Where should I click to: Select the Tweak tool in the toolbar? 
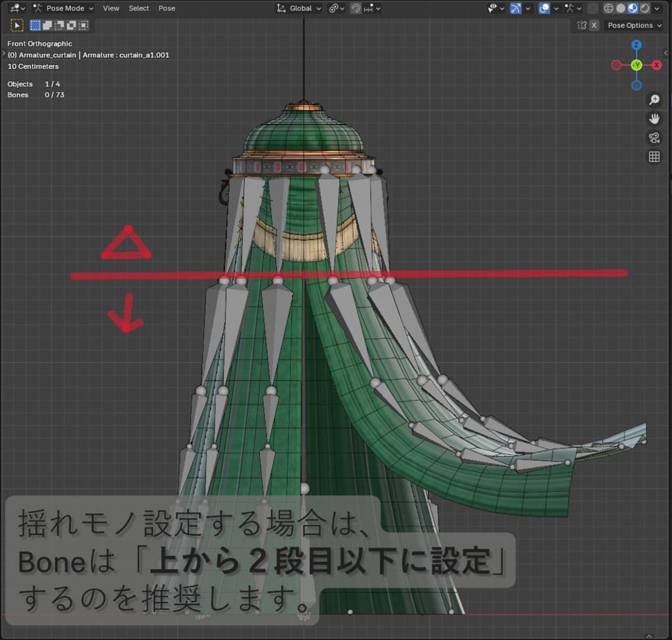(17, 25)
